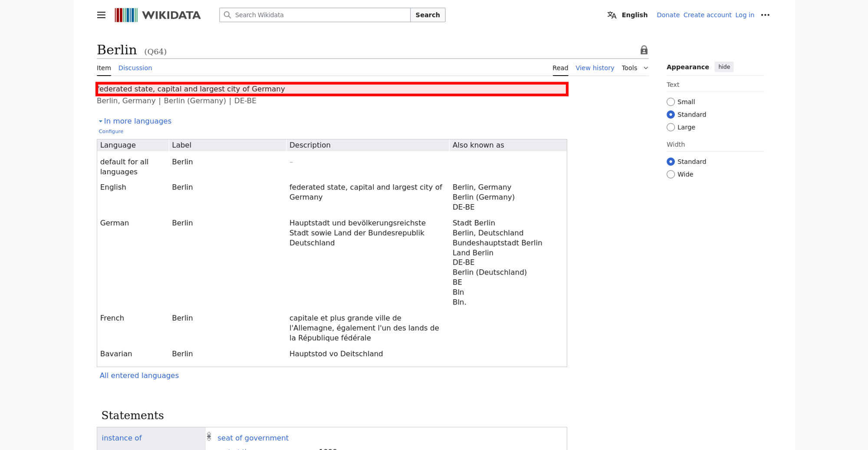Open the instance of property link

point(122,438)
